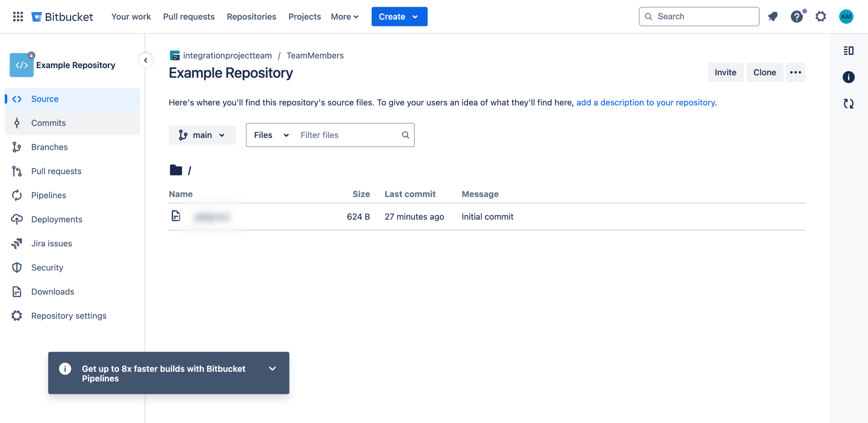Open the Files type dropdown
The width and height of the screenshot is (868, 423).
click(x=271, y=135)
